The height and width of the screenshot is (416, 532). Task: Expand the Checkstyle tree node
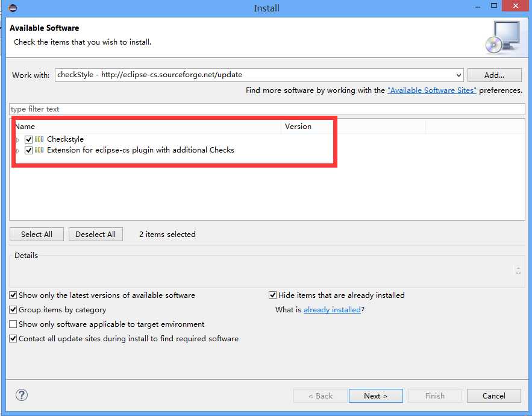[18, 140]
